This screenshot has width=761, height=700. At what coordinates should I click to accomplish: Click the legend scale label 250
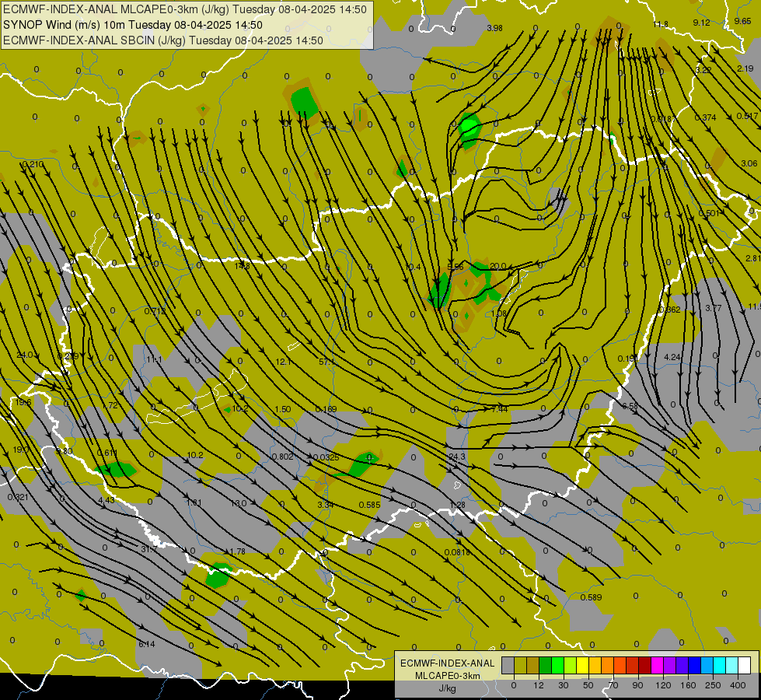[x=713, y=685]
